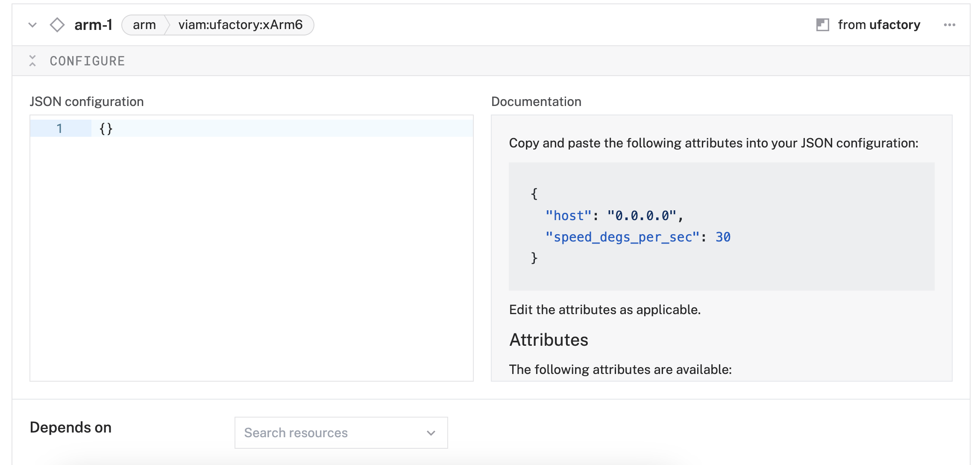Open the from ufactory module link

(x=879, y=25)
